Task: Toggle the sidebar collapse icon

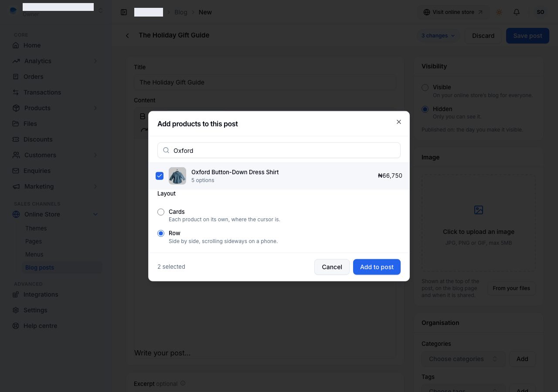Action: (x=124, y=12)
